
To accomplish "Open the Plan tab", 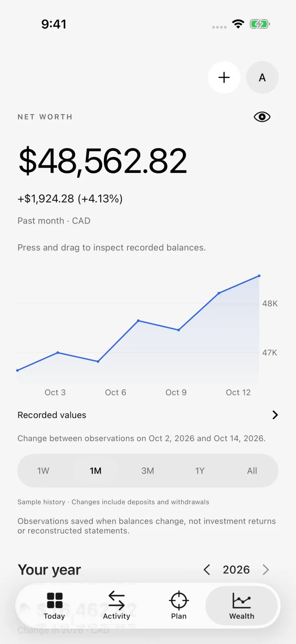I will point(179,606).
